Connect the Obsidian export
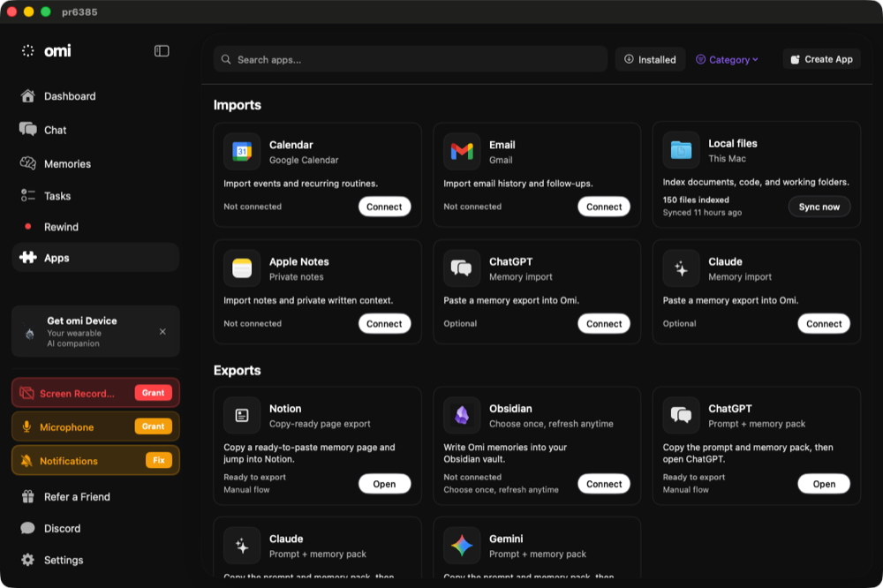 tap(604, 484)
